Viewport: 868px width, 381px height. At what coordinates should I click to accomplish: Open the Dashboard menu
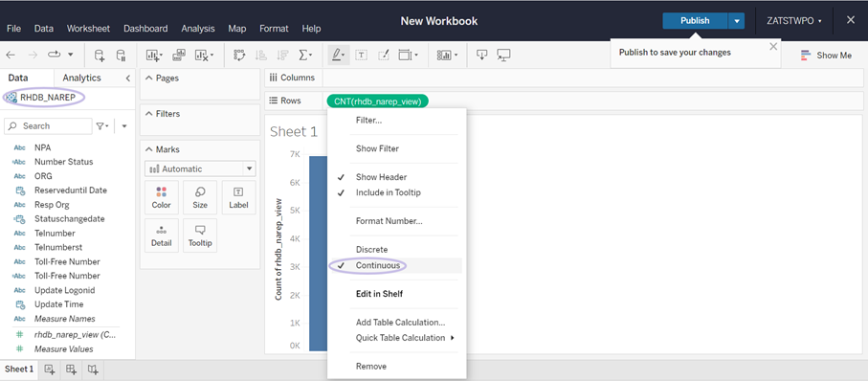145,29
